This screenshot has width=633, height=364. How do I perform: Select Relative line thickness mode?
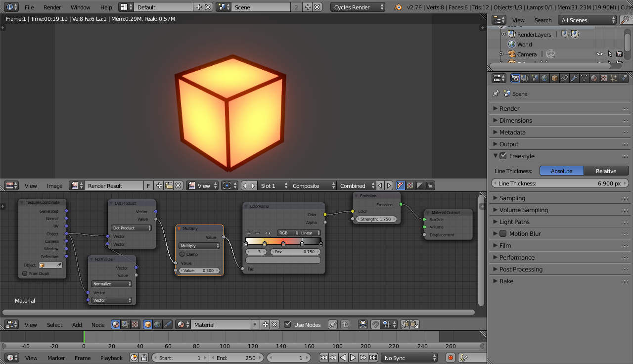[606, 171]
